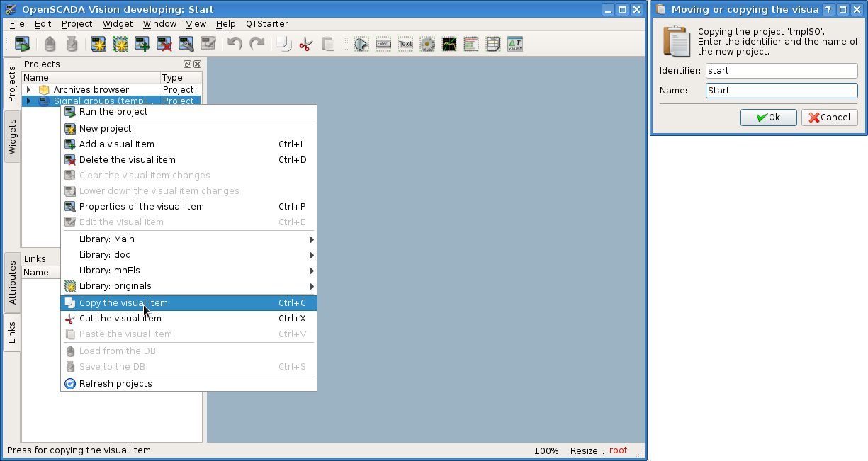The width and height of the screenshot is (868, 461).
Task: Float the Projects dock panel
Action: (x=188, y=64)
